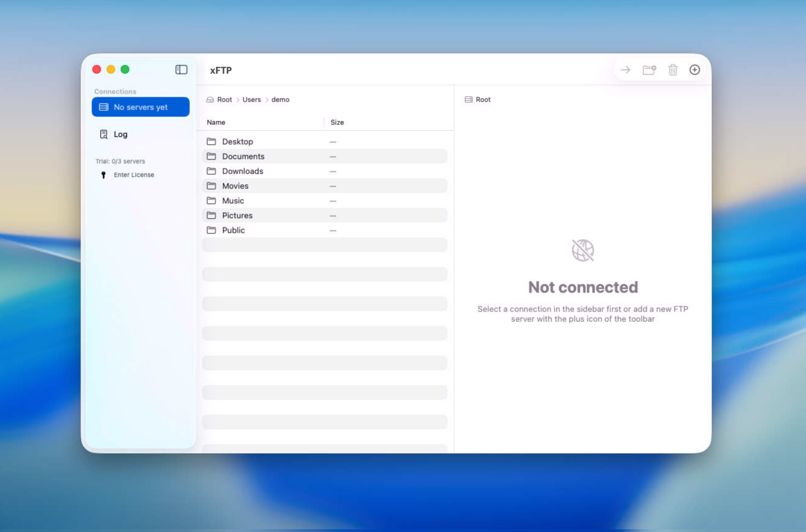The height and width of the screenshot is (532, 806).
Task: Go to Root in local breadcrumb
Action: (x=224, y=100)
